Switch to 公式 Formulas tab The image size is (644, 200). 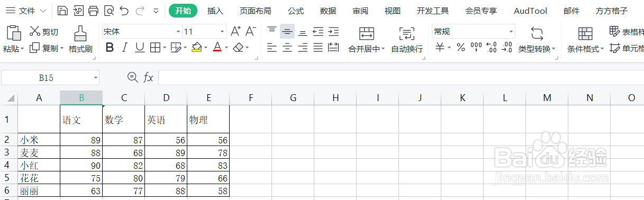296,11
